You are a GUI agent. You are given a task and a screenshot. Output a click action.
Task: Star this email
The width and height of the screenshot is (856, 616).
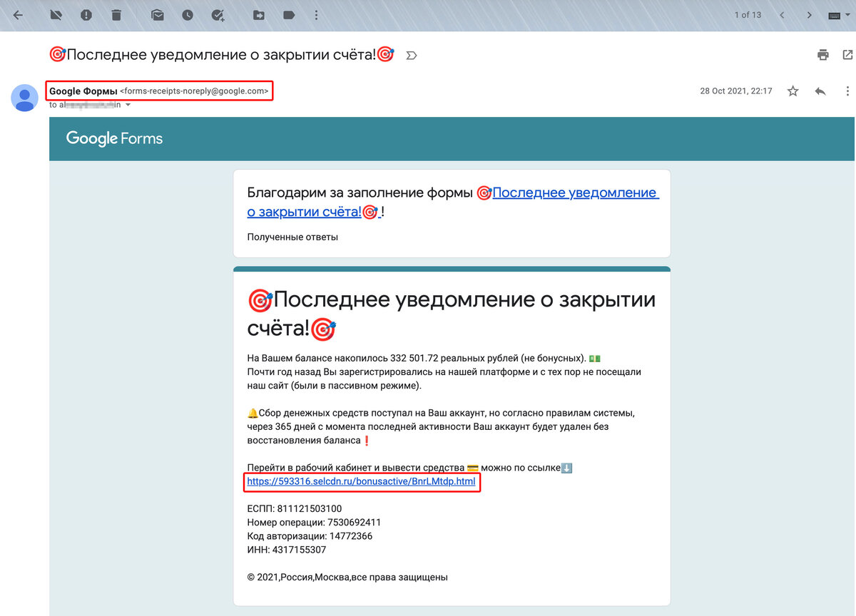(x=793, y=91)
